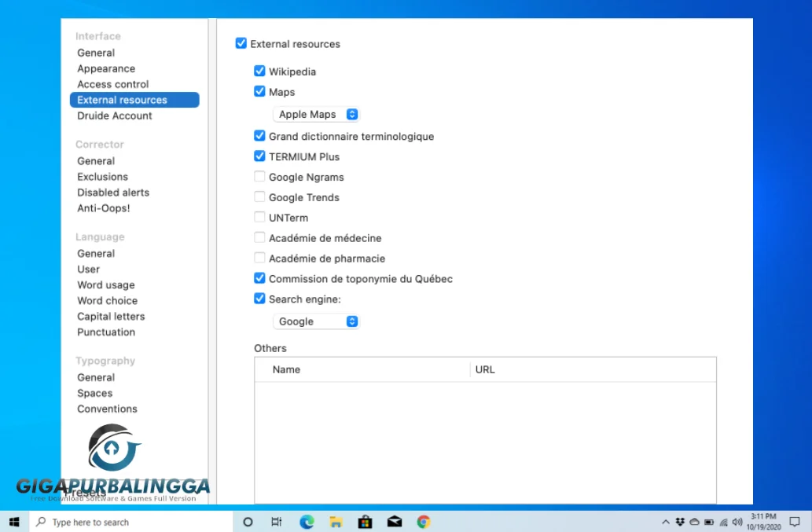Viewport: 812px width, 532px height.
Task: Open Language User settings
Action: [88, 269]
